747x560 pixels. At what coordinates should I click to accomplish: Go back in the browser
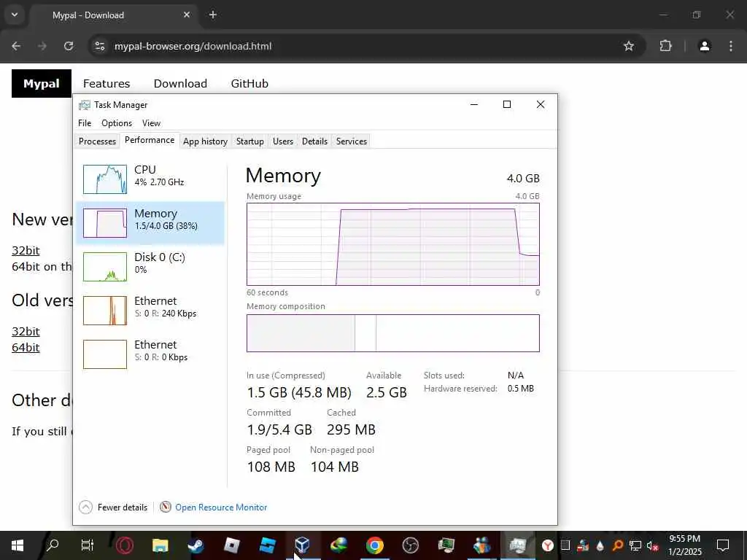coord(16,46)
